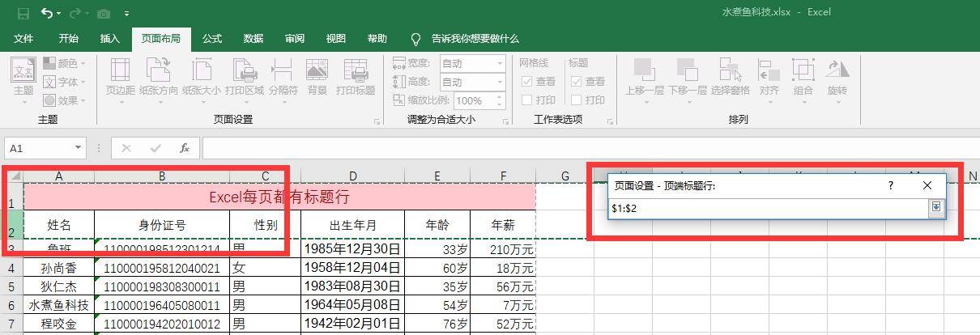
Task: Toggle 网格线 打印 checkbox
Action: (x=527, y=100)
